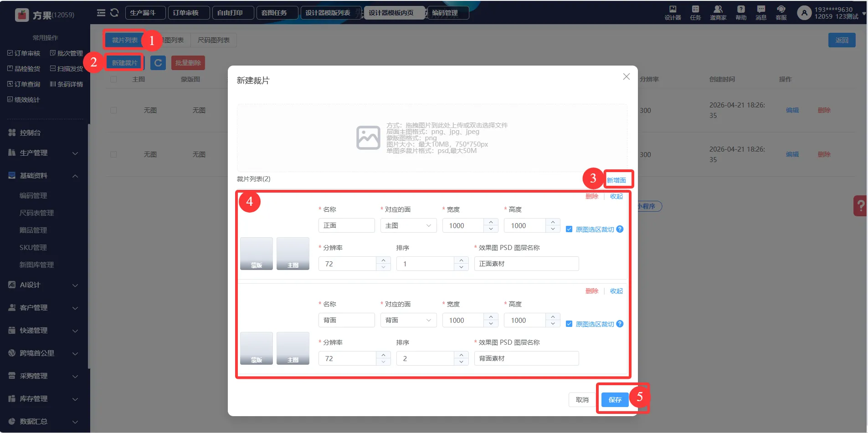Increase the 宽度 value for 正面
The height and width of the screenshot is (433, 868).
point(491,222)
